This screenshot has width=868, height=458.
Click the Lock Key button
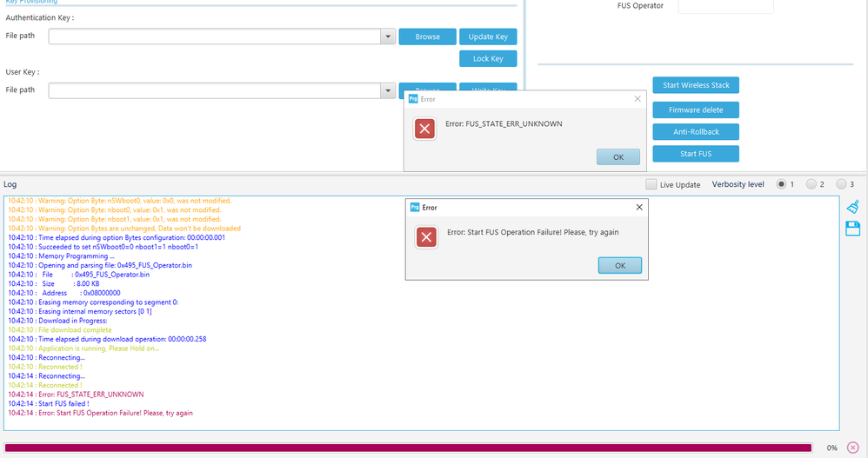(488, 58)
